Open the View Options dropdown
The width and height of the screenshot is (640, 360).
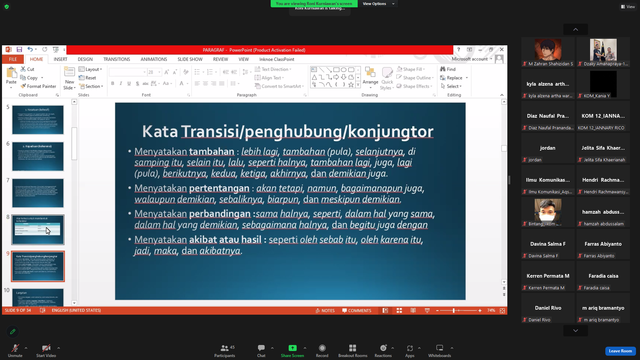click(378, 4)
